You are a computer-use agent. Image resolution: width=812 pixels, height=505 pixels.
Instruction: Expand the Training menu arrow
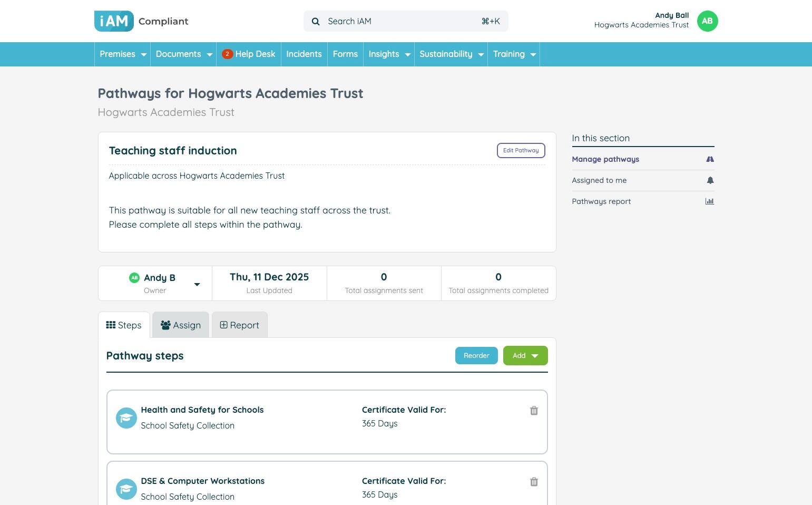click(x=533, y=55)
